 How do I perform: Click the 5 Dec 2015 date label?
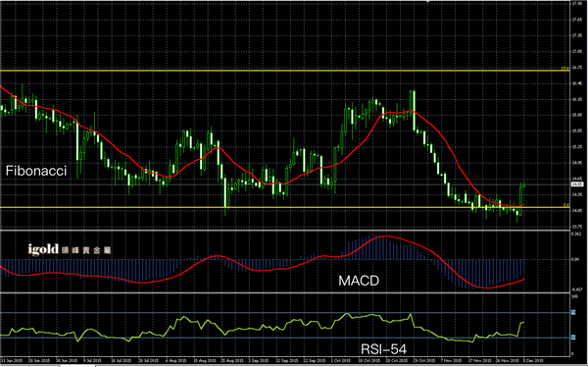[x=532, y=359]
